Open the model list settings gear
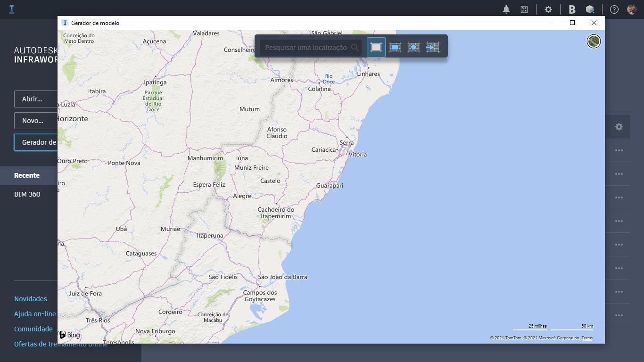 tap(619, 127)
